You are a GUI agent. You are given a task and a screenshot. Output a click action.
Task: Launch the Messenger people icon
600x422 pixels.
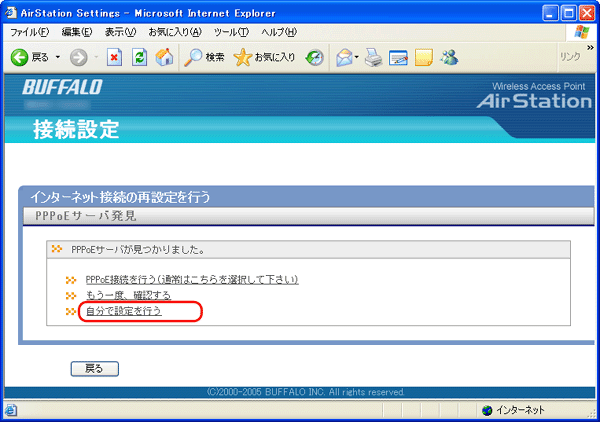click(x=449, y=57)
